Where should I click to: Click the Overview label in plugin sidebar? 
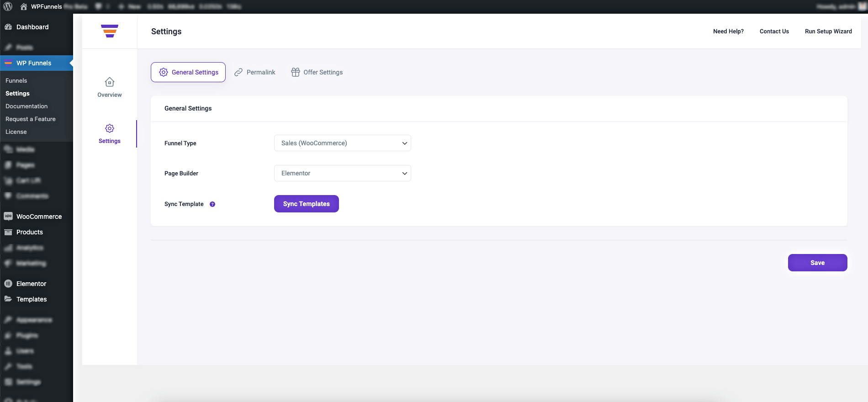[x=110, y=95]
